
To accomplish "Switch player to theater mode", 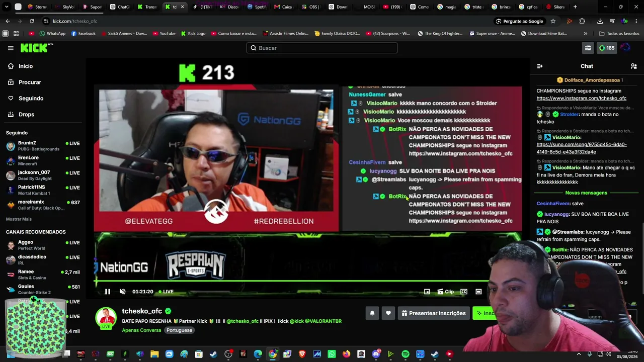I will click(478, 292).
